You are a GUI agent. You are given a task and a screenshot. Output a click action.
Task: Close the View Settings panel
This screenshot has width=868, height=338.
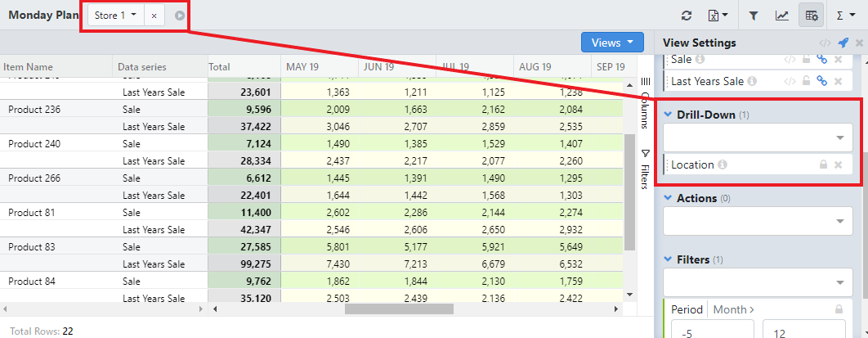pyautogui.click(x=858, y=43)
